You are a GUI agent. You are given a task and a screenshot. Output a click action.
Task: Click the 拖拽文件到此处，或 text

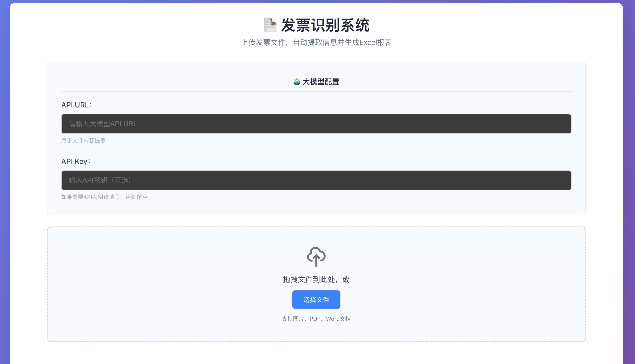pyautogui.click(x=316, y=279)
